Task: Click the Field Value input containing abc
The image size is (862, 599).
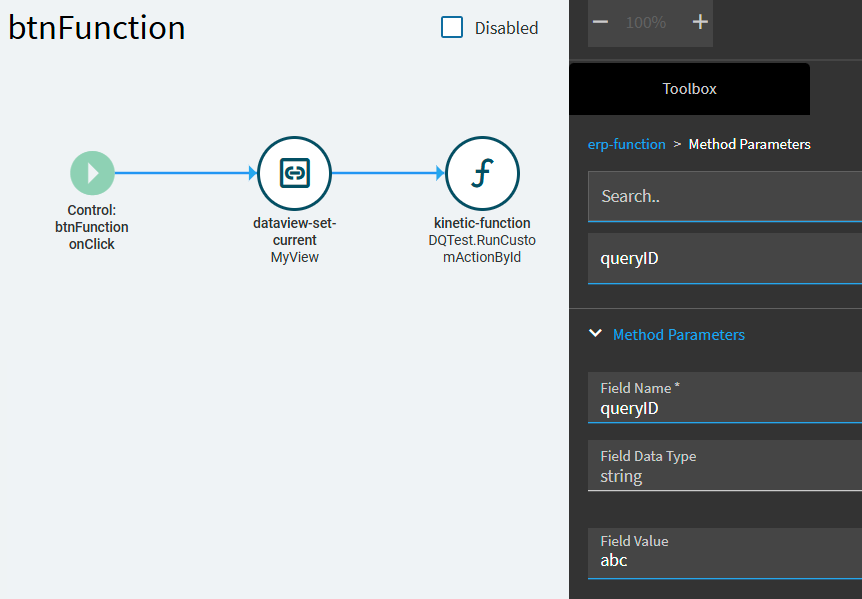Action: point(725,553)
